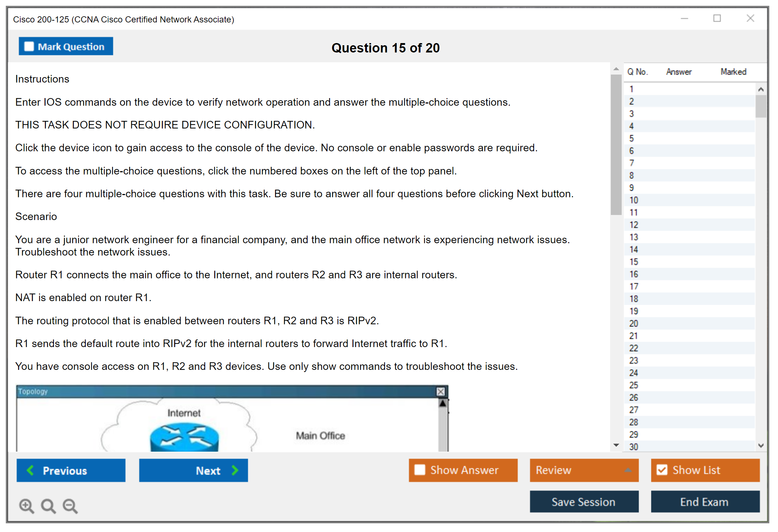Click the Topology panel scroll up arrow
Viewport: 778px width, 532px height.
(443, 404)
